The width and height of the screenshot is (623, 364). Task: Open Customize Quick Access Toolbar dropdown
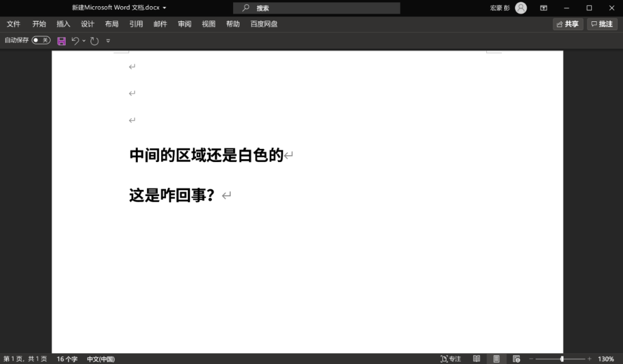click(x=108, y=40)
